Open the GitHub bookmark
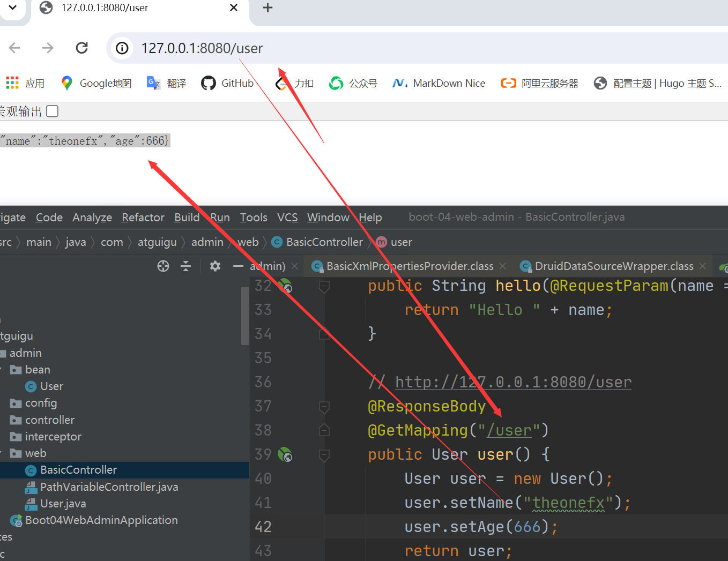This screenshot has width=728, height=561. (227, 83)
